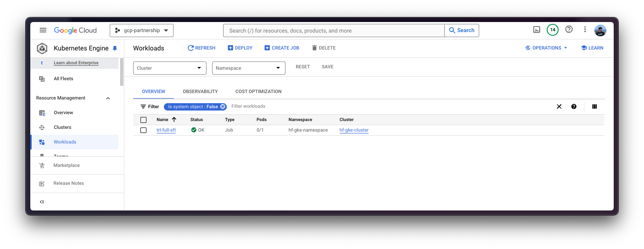Click the Type column header

pos(230,120)
